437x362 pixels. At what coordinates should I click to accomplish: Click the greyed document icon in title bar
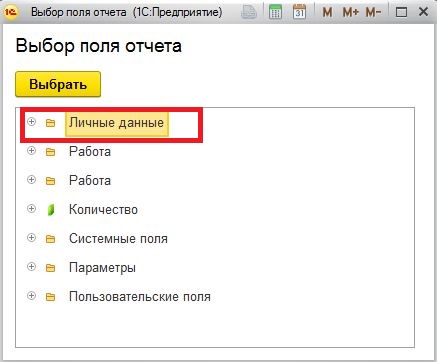point(249,12)
